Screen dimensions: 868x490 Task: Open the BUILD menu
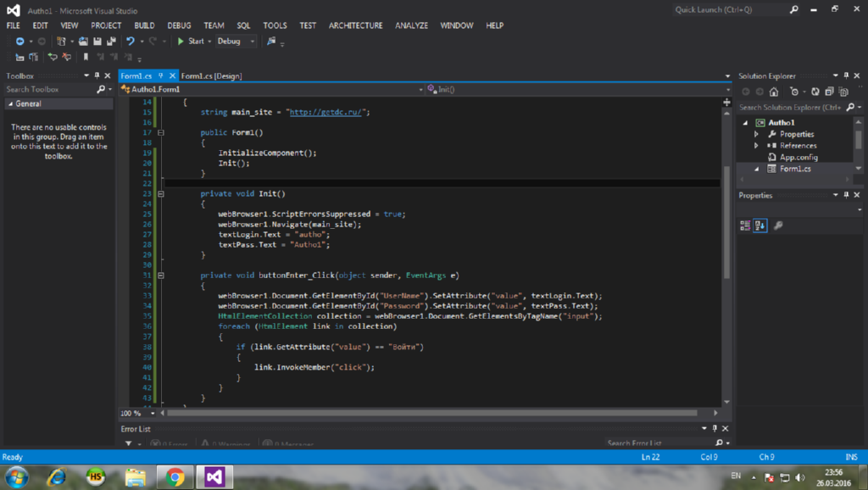coord(144,25)
